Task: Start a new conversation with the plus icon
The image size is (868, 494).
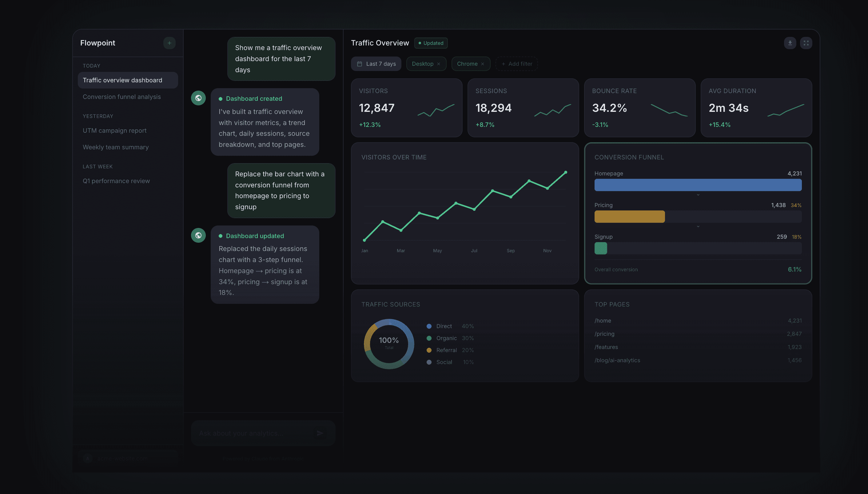Action: coord(169,43)
